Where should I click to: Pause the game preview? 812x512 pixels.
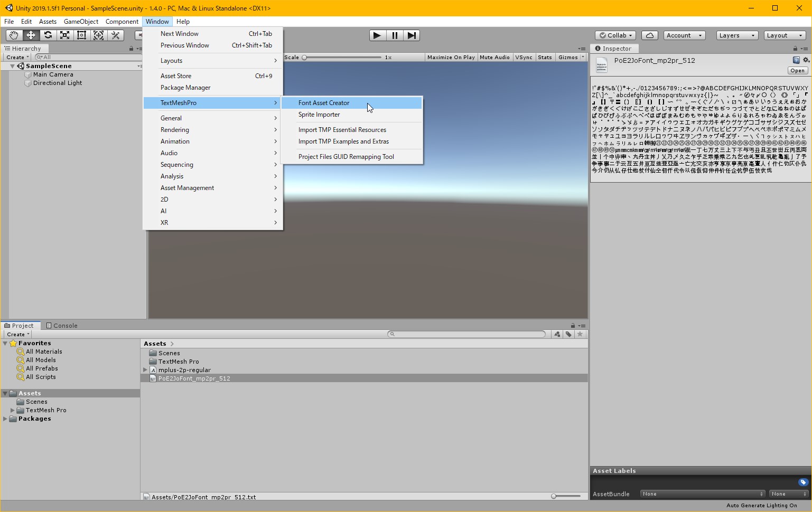394,35
